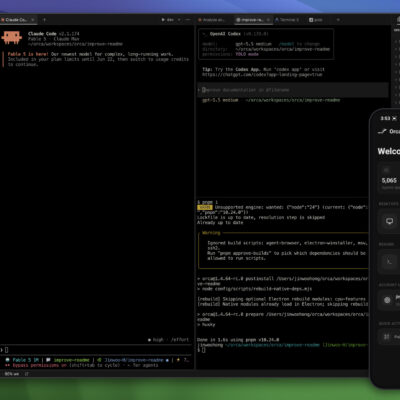The width and height of the screenshot is (400, 400).
Task: Click the globe account icon in phone app
Action: click(387, 300)
